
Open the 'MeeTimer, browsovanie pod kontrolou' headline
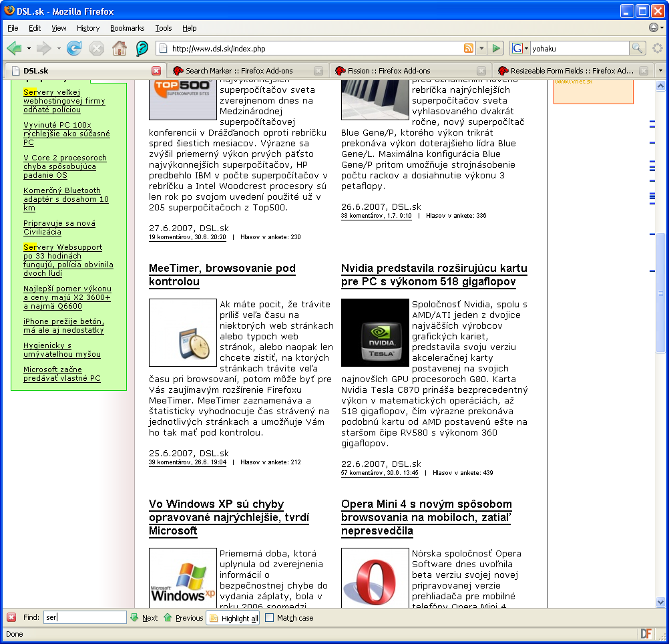point(222,275)
